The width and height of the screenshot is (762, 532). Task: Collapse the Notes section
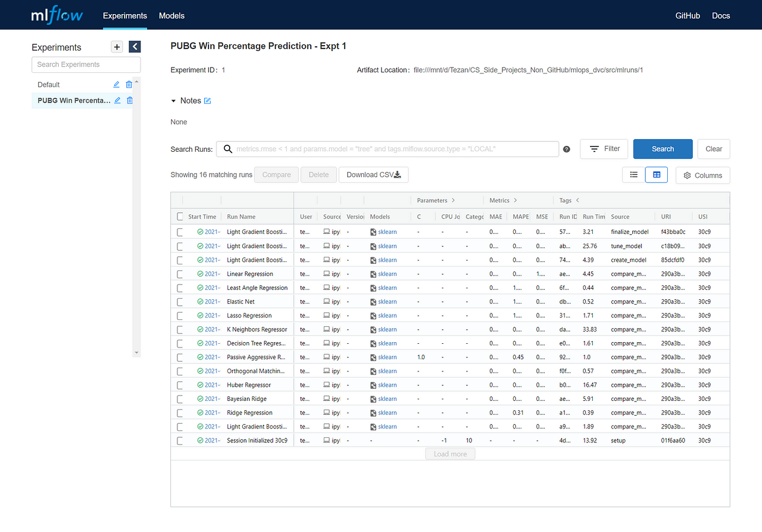click(174, 101)
